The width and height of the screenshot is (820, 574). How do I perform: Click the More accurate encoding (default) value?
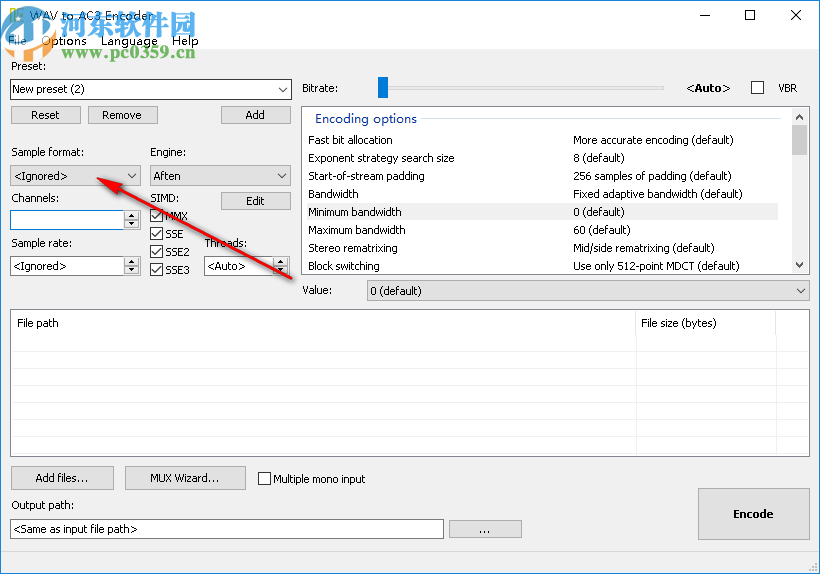[653, 140]
